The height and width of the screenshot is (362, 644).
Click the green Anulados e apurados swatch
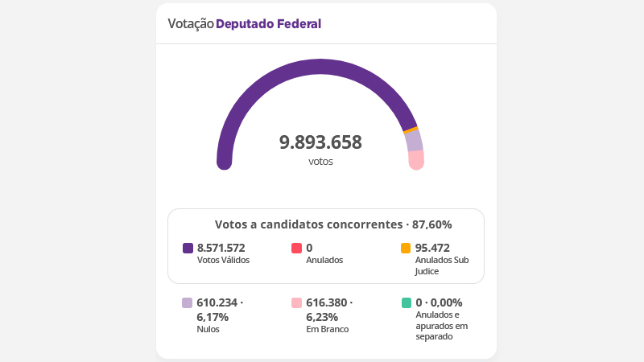(x=407, y=303)
